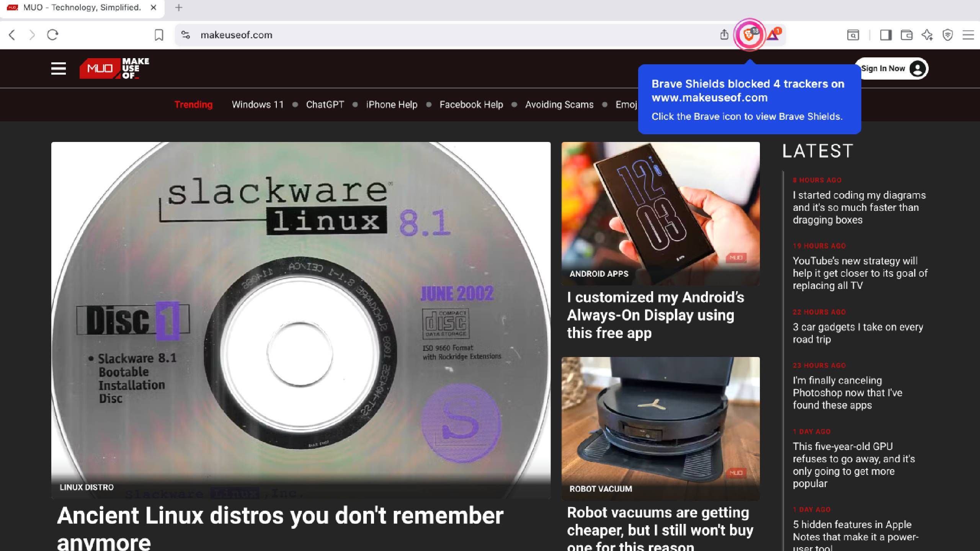The height and width of the screenshot is (551, 980).
Task: Toggle the browser sidebar panel icon
Action: point(886,35)
